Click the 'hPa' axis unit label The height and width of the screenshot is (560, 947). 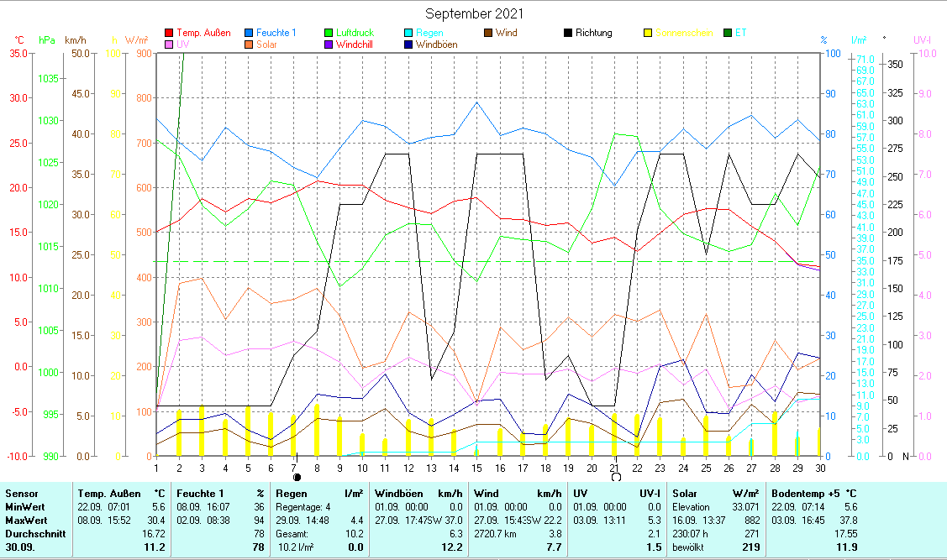click(47, 40)
